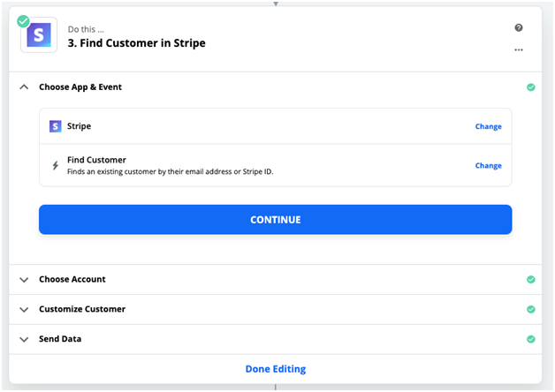
Task: Click the Choose App & Event heading
Action: (x=80, y=87)
